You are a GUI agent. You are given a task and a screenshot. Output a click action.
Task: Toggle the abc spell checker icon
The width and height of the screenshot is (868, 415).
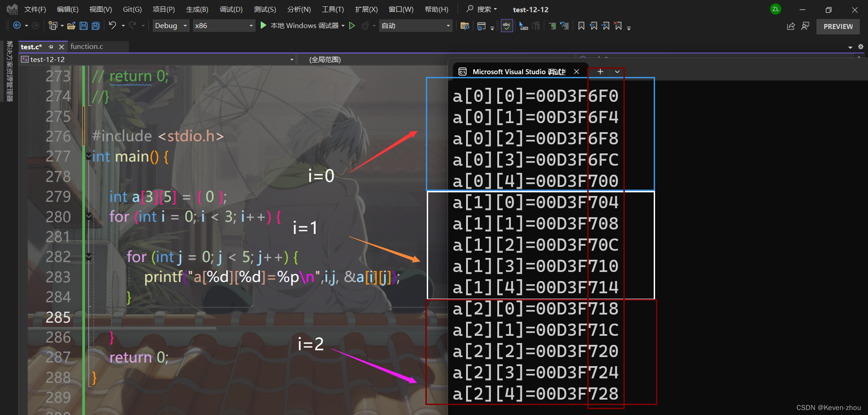tap(507, 26)
